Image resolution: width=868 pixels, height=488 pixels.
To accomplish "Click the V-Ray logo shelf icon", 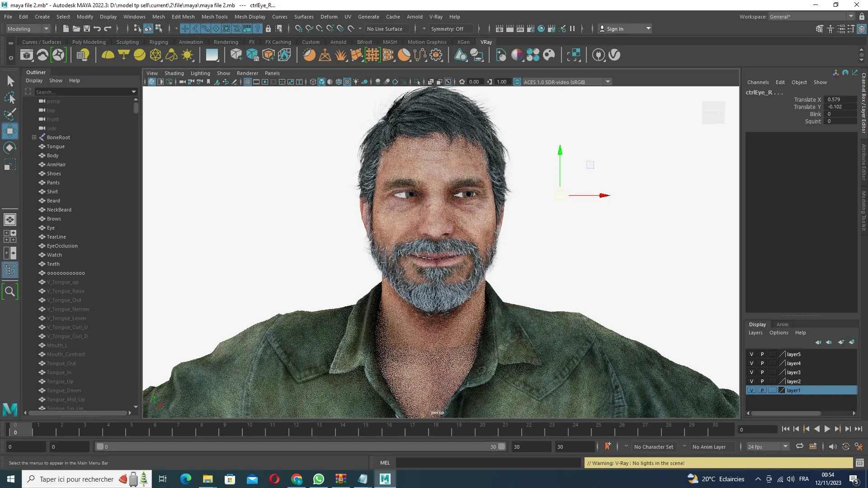I will [614, 55].
